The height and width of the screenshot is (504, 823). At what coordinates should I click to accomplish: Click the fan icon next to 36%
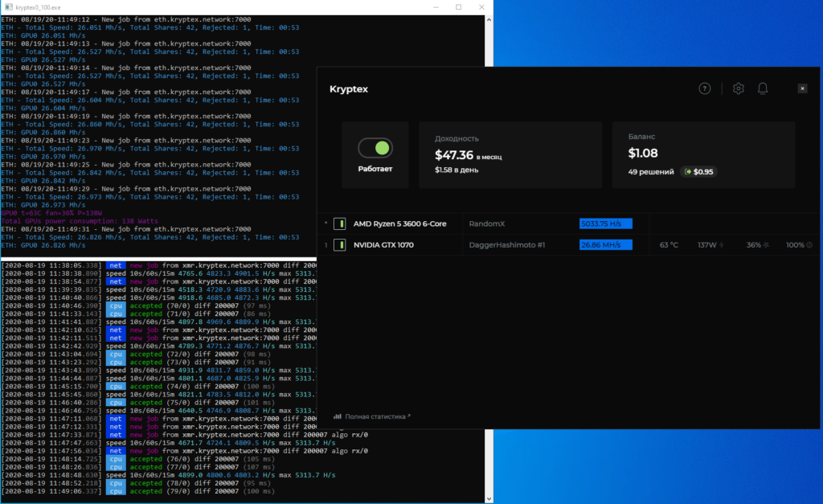coord(767,245)
